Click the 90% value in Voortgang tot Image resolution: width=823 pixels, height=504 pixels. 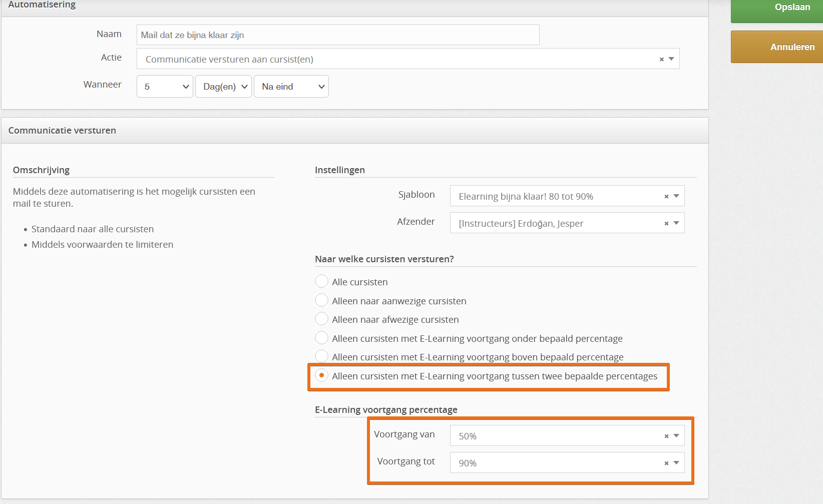468,463
